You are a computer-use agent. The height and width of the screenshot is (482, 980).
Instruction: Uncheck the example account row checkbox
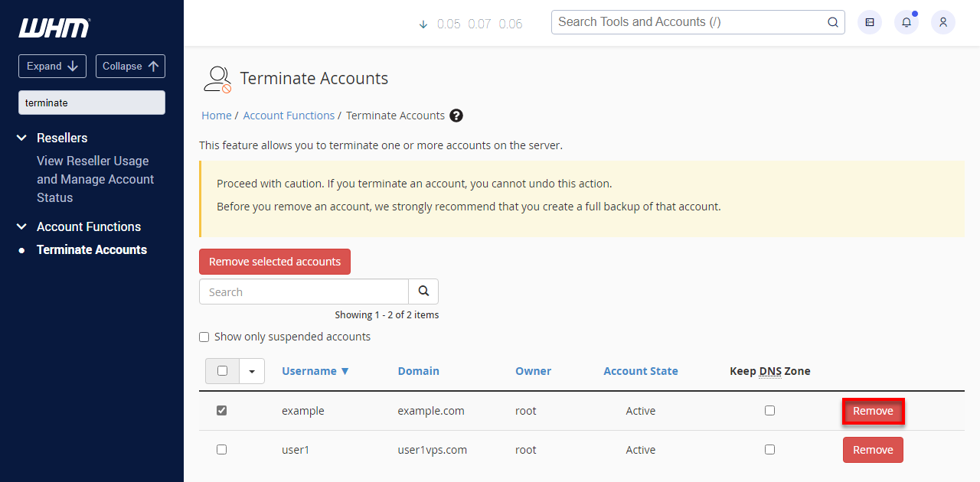pos(221,410)
